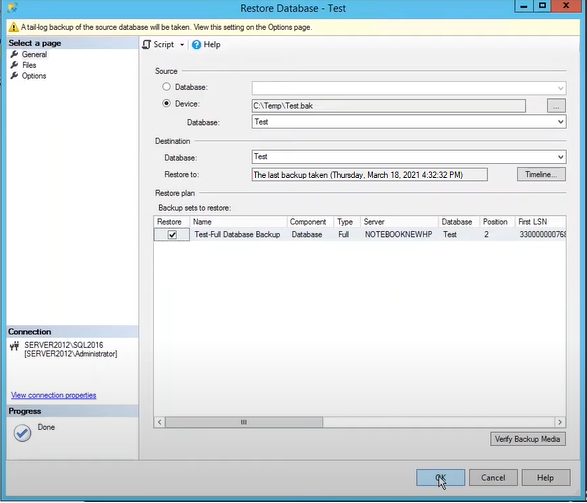Screen dimensions: 587x503
Task: Click the Script toolbar button
Action: point(158,45)
